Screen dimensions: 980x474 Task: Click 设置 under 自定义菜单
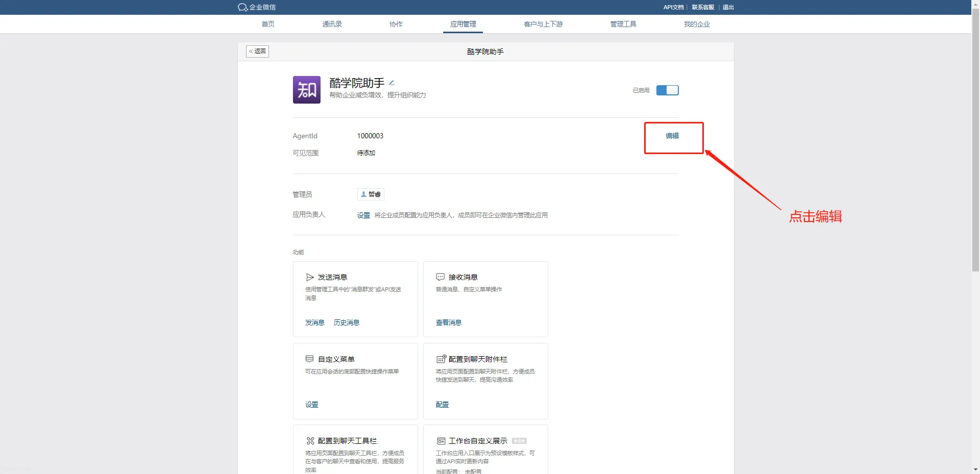[x=312, y=405]
